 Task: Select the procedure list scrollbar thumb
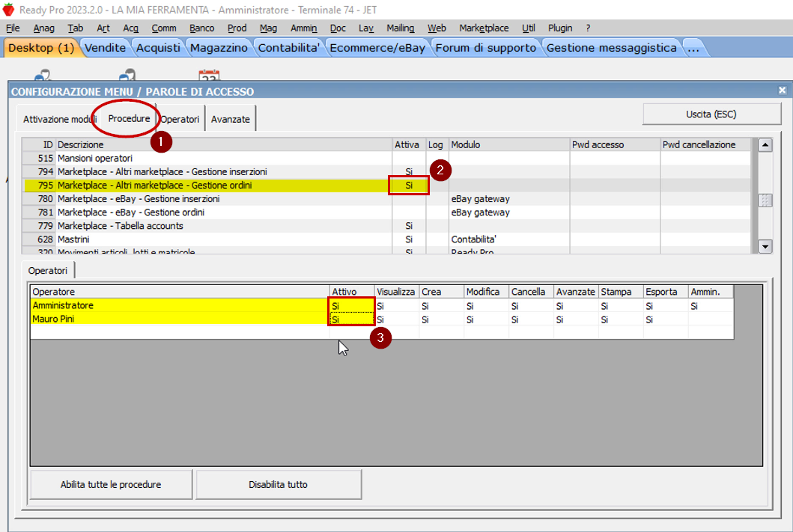[x=765, y=200]
